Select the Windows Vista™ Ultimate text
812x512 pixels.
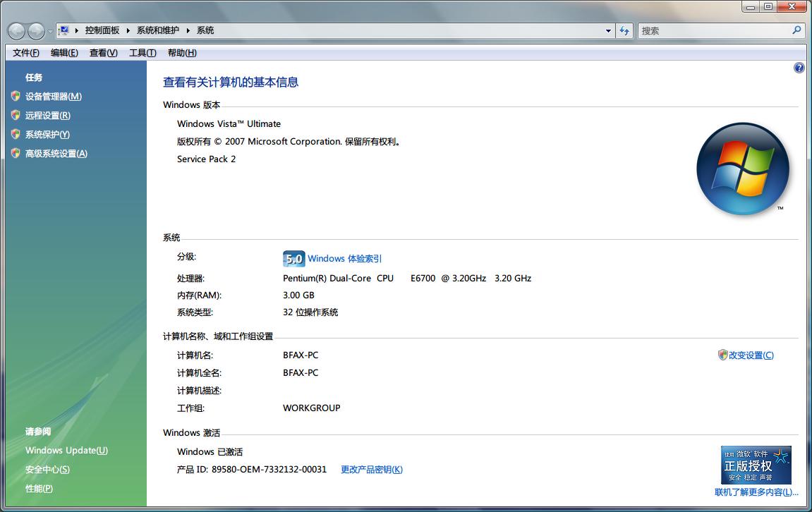[x=229, y=123]
